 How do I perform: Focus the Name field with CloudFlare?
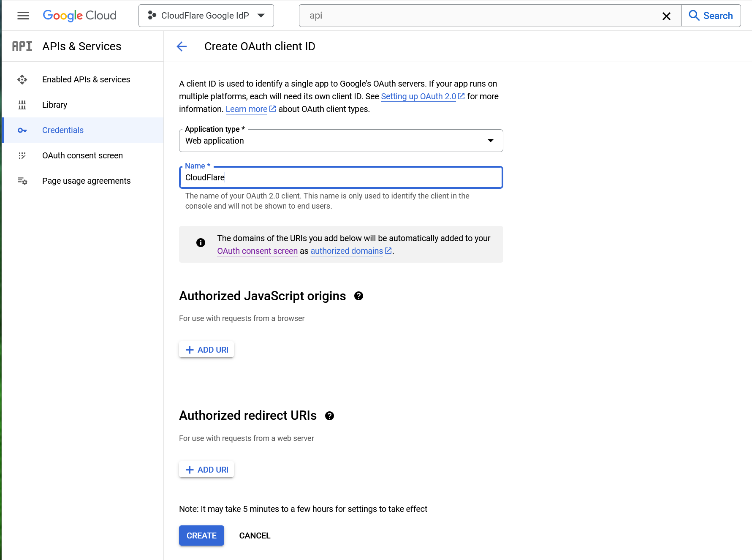coord(341,177)
